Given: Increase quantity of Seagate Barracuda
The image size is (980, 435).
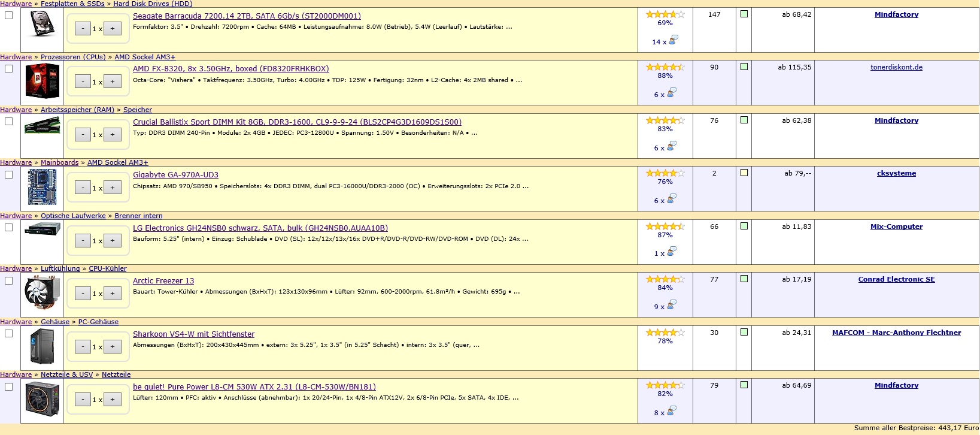Looking at the screenshot, I should (x=113, y=28).
